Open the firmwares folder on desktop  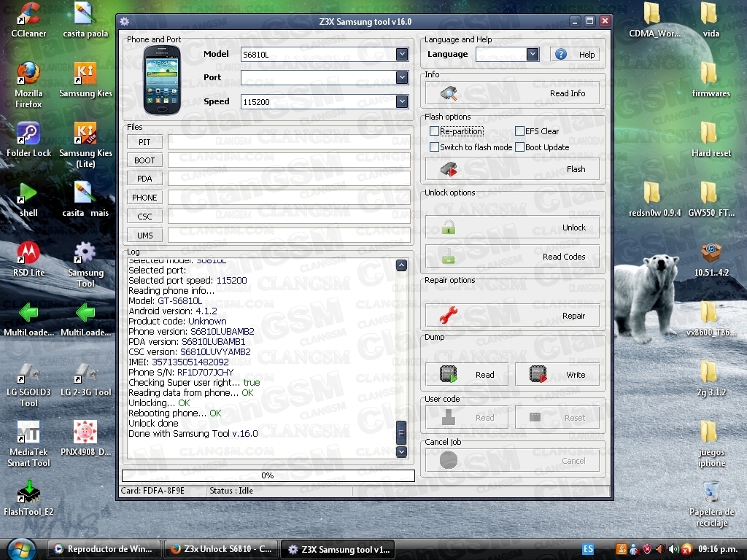coord(711,80)
